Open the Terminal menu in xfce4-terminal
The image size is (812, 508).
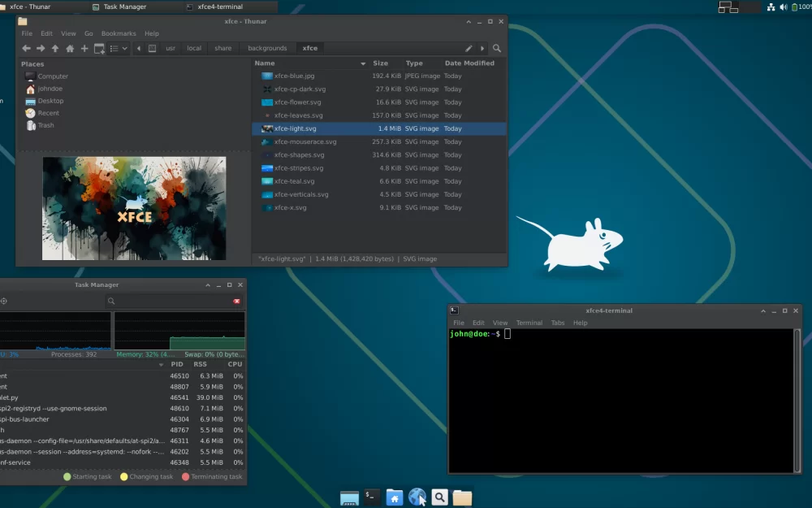(x=529, y=322)
